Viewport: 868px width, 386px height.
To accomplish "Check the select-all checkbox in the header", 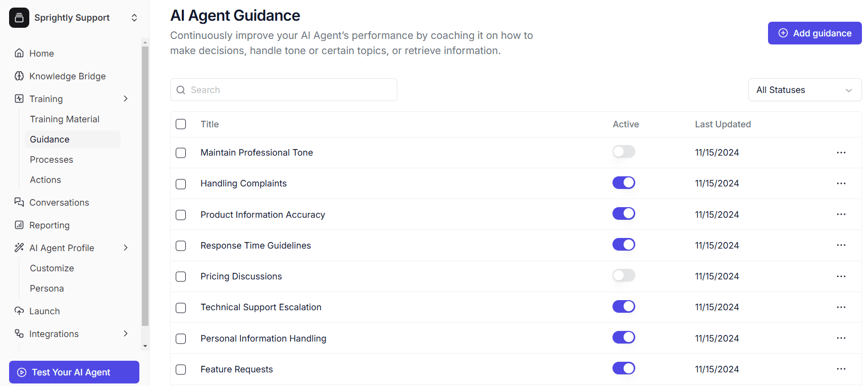I will (x=181, y=124).
